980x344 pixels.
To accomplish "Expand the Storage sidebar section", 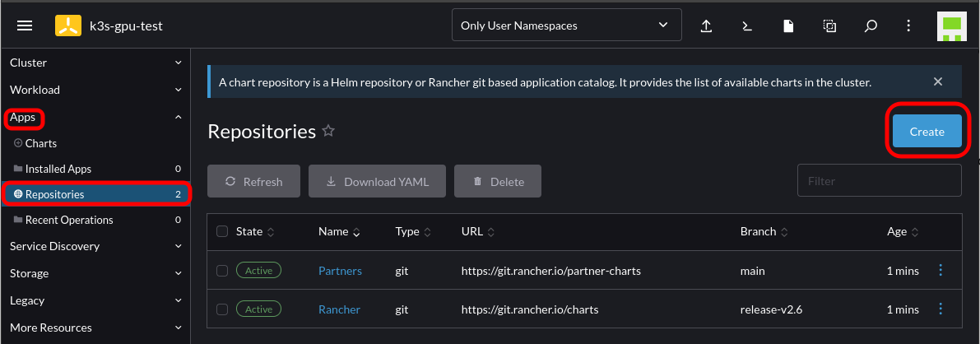I will click(x=94, y=273).
